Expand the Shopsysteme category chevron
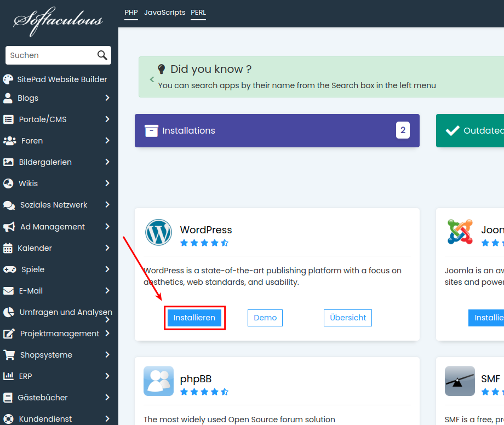 [107, 355]
